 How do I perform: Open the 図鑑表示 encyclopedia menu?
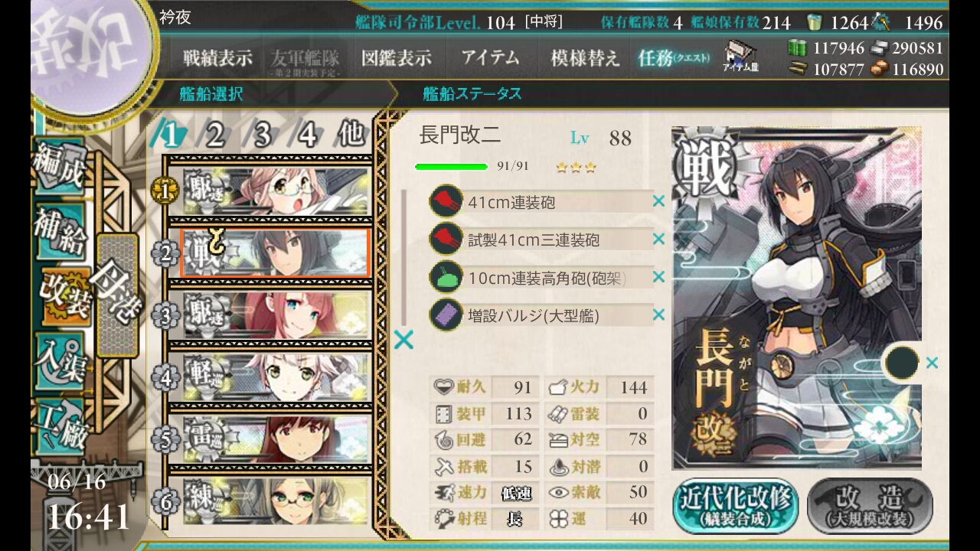[396, 58]
